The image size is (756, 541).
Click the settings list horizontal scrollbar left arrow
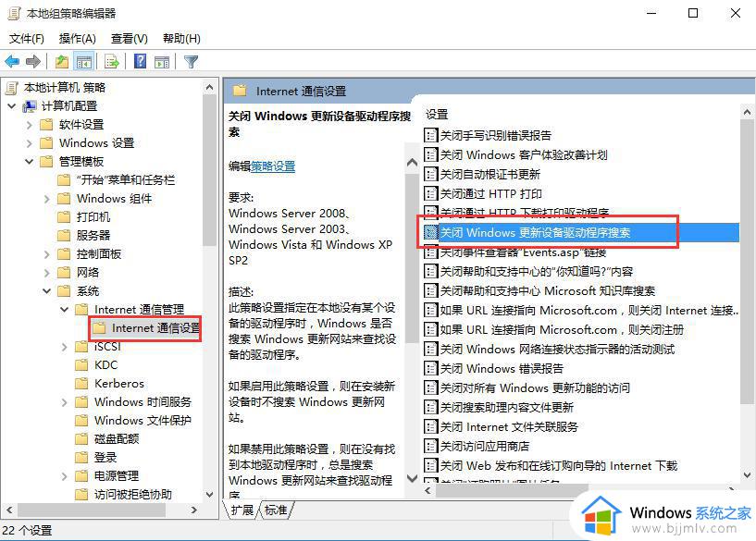[x=428, y=490]
